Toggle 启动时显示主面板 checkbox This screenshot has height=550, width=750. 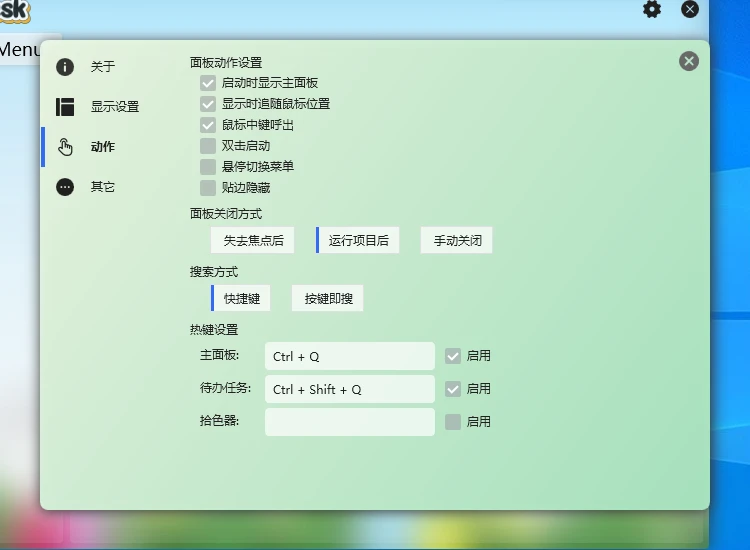[x=208, y=83]
